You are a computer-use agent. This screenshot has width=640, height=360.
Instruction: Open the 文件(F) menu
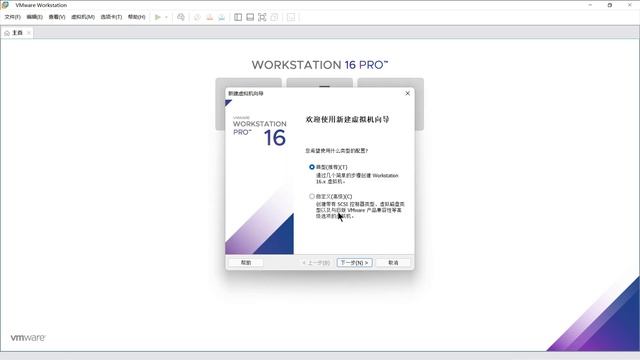pyautogui.click(x=12, y=17)
